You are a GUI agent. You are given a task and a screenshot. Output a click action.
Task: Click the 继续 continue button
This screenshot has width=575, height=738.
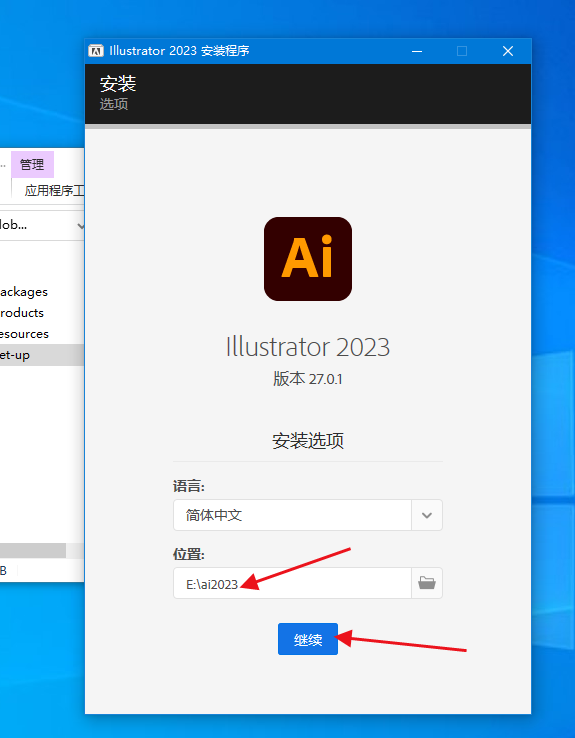(x=308, y=639)
